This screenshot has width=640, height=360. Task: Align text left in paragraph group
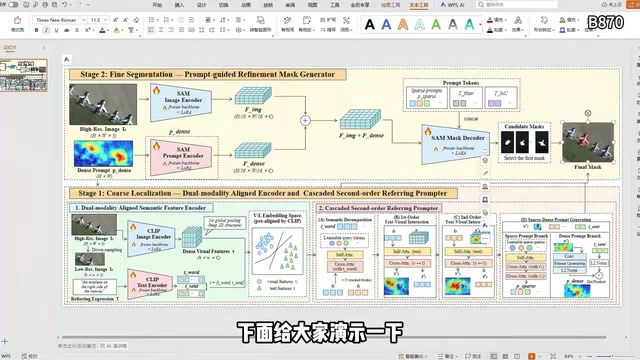(x=151, y=30)
